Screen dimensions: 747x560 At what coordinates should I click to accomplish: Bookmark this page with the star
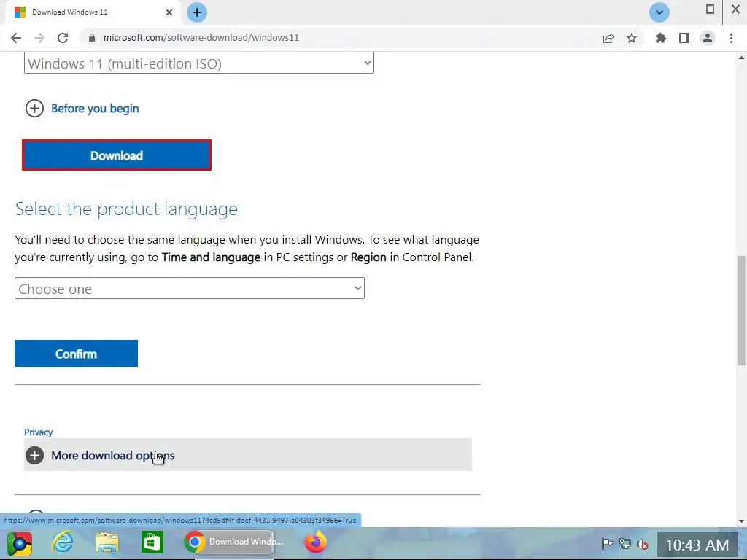click(x=632, y=38)
